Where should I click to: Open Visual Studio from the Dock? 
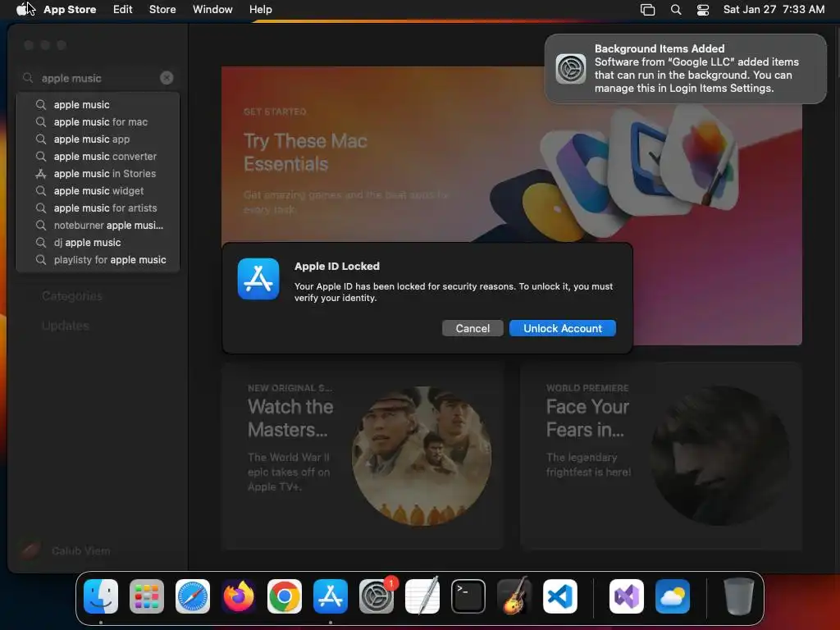[x=626, y=596]
